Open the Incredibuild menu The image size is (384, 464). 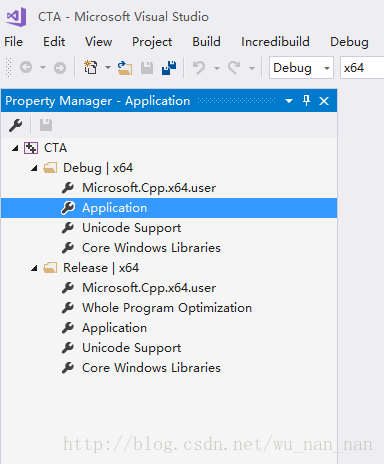(275, 42)
